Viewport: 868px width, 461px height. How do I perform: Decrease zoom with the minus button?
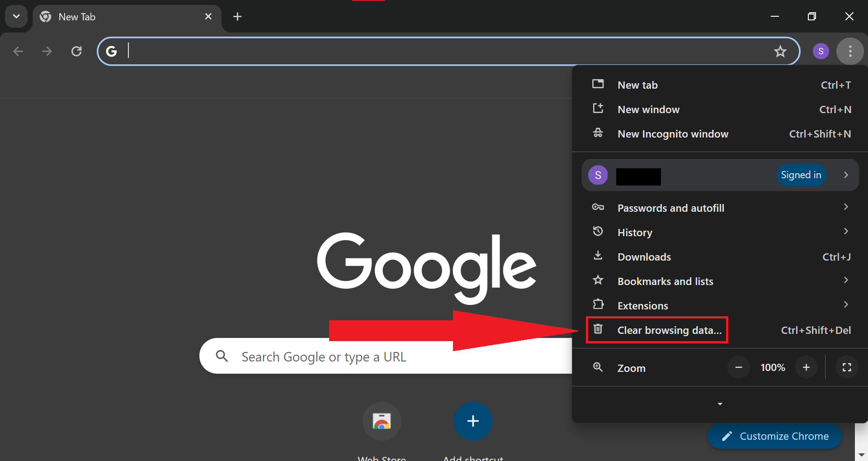(739, 367)
